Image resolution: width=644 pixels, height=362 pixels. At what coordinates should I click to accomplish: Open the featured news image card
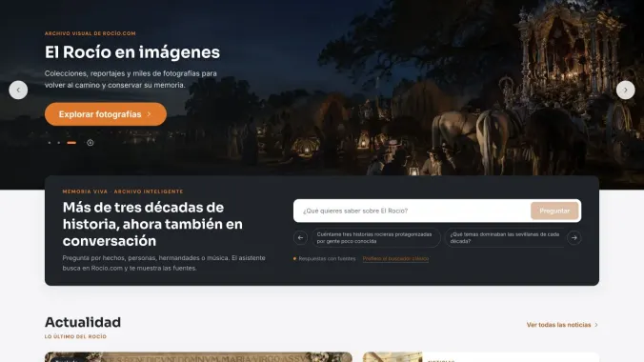pyautogui.click(x=198, y=356)
